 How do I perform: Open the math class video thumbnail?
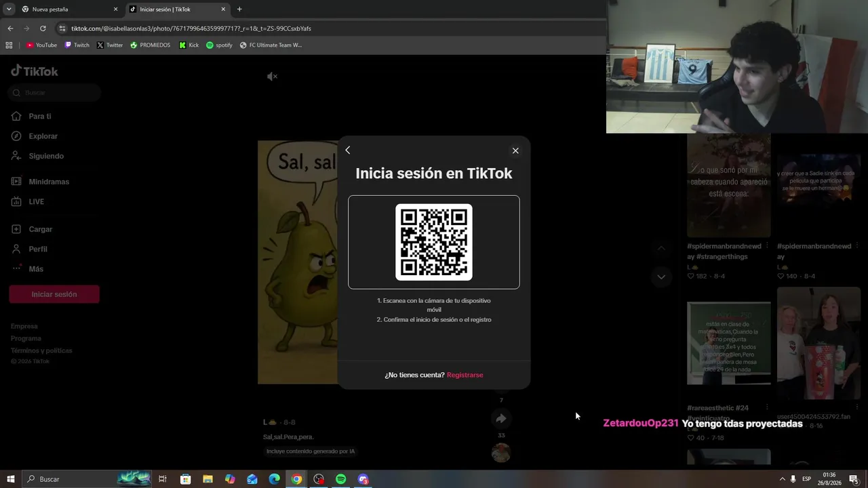[729, 343]
